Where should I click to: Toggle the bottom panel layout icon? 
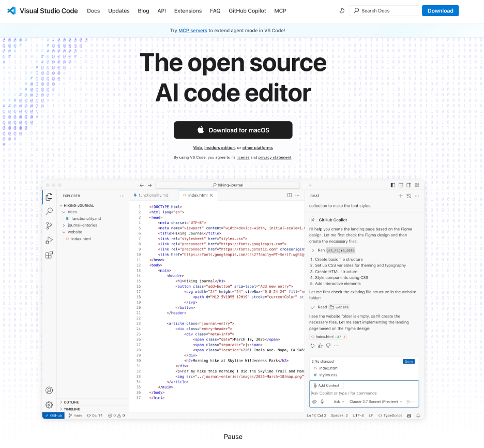point(401,185)
